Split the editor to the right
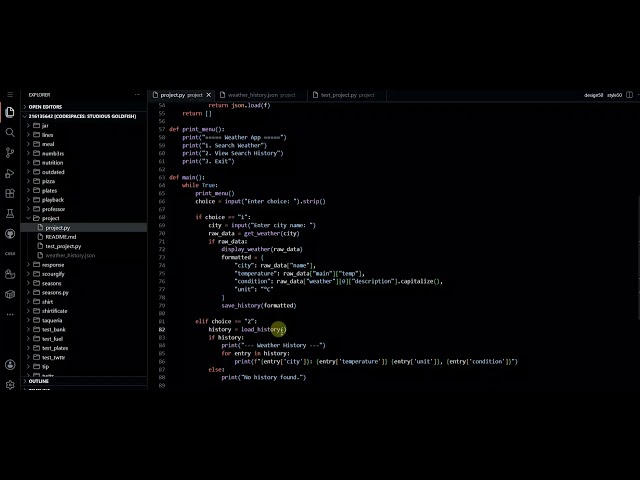 [629, 95]
